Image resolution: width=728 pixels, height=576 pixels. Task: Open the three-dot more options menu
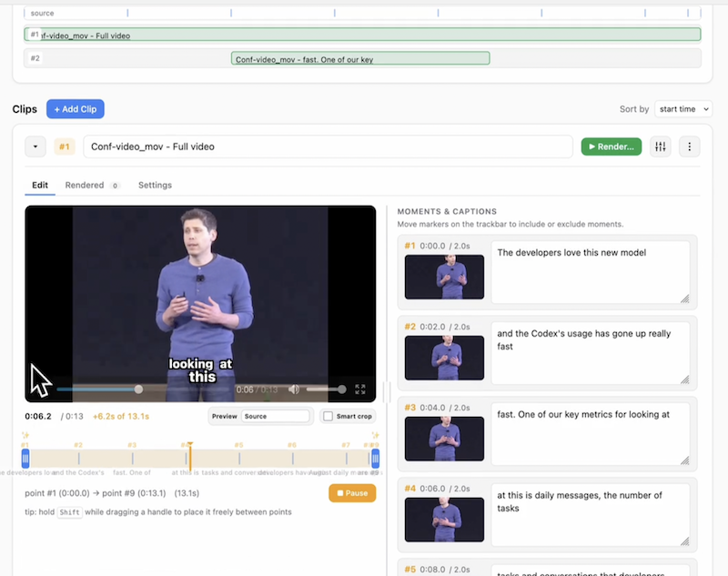(689, 147)
